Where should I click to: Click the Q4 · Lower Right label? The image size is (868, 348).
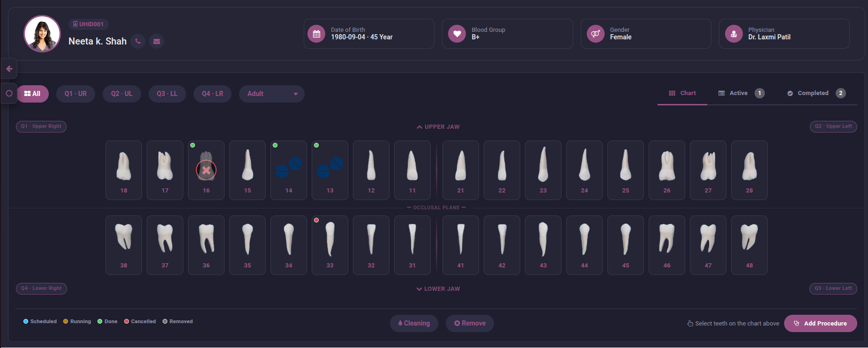pos(41,289)
